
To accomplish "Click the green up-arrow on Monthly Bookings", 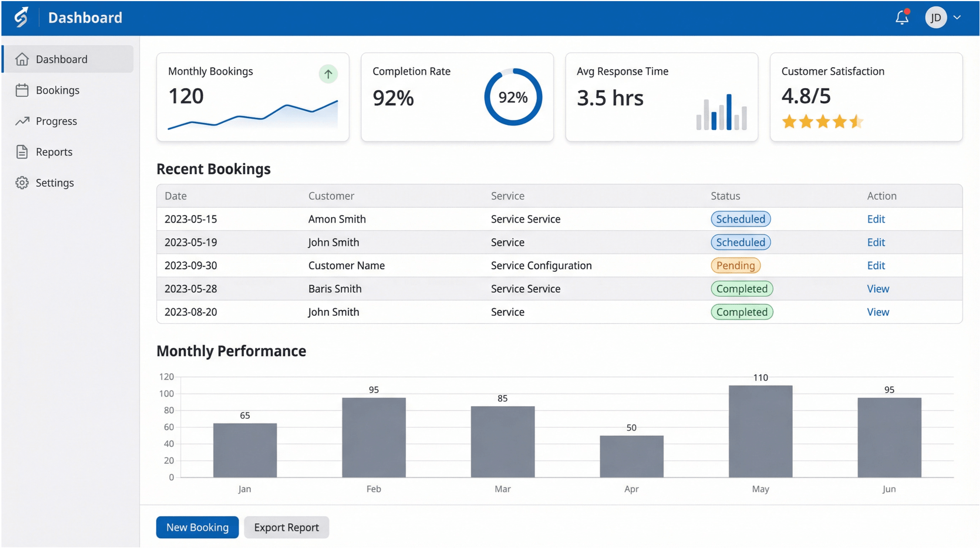I will [328, 74].
